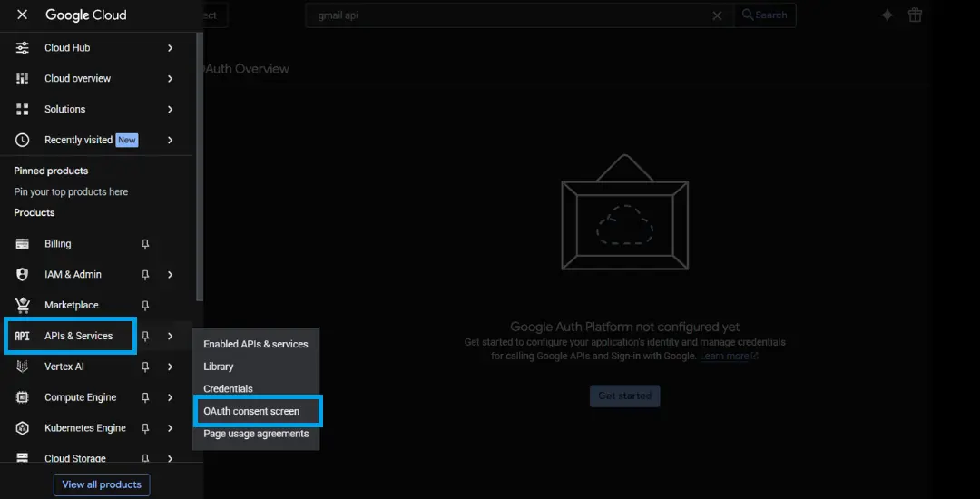Pin IAM & Admin product
Viewport: 980px width, 499px height.
pos(145,275)
